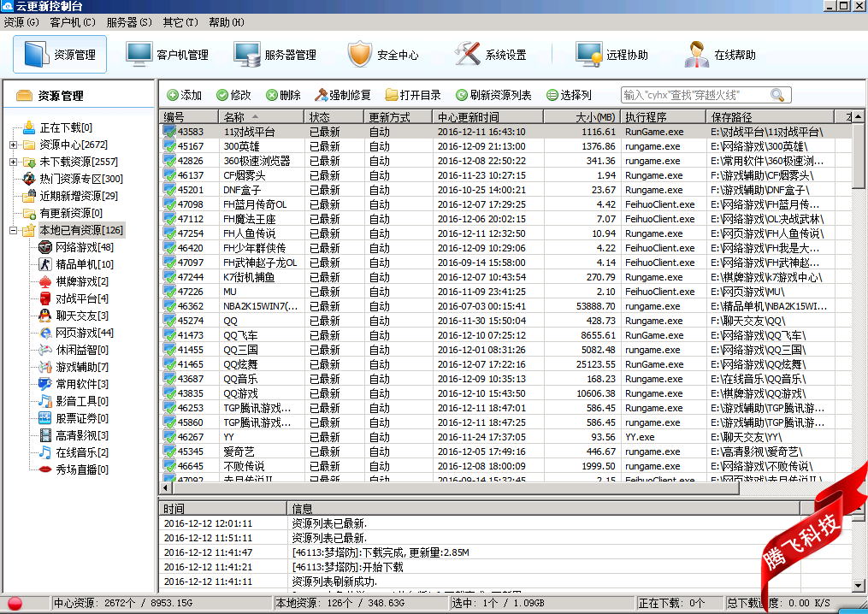Click the search magnifier icon
This screenshot has width=868, height=614.
777,95
